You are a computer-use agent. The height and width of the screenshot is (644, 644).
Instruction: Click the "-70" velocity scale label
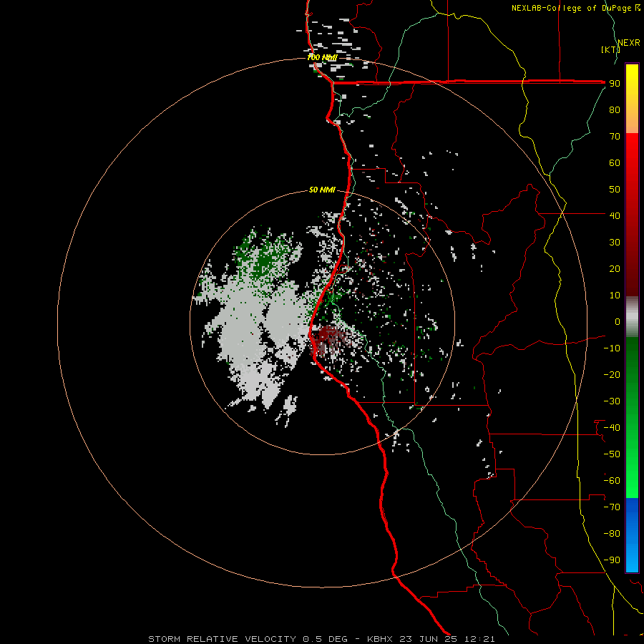pyautogui.click(x=612, y=507)
